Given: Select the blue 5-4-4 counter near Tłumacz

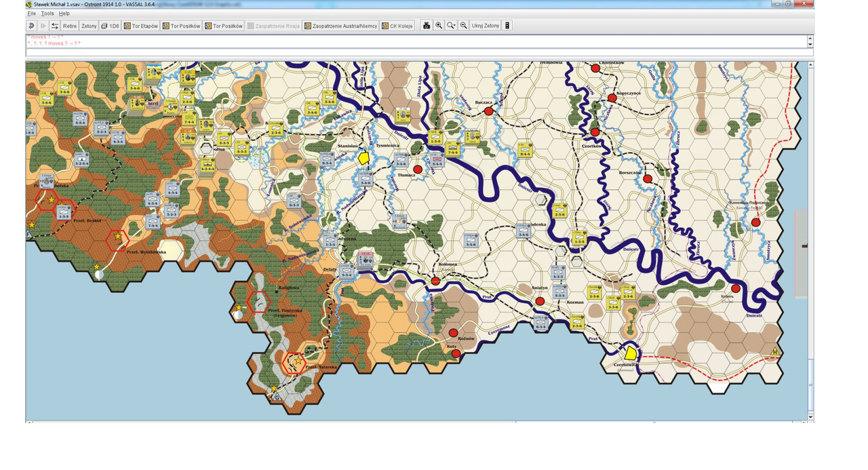Looking at the screenshot, I should pos(437,160).
